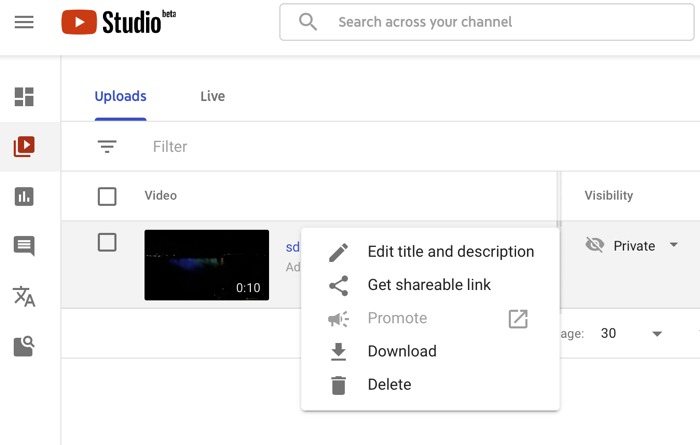Click the YouTube Studio logo

tap(119, 22)
